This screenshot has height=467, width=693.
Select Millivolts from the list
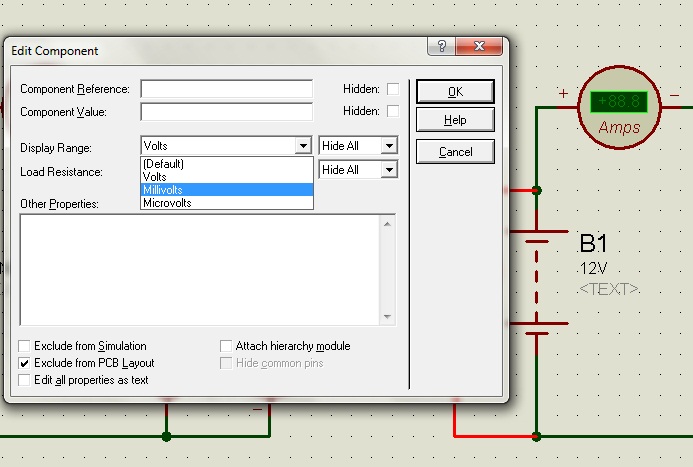click(x=226, y=190)
